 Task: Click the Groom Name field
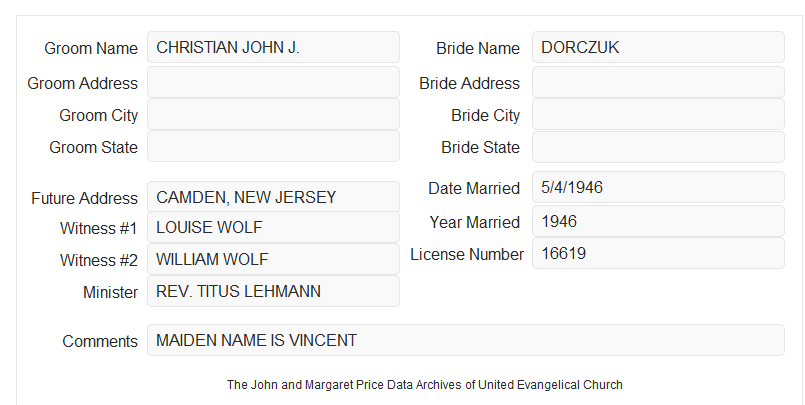click(273, 47)
